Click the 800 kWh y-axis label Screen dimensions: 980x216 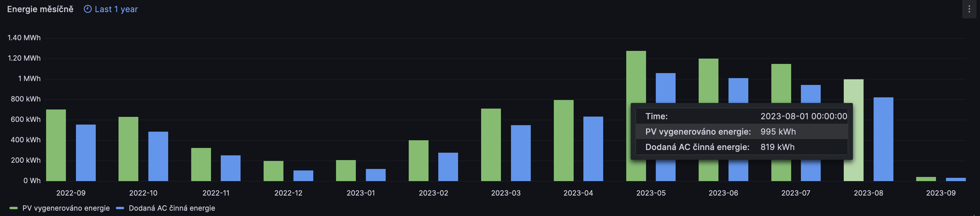tap(25, 99)
